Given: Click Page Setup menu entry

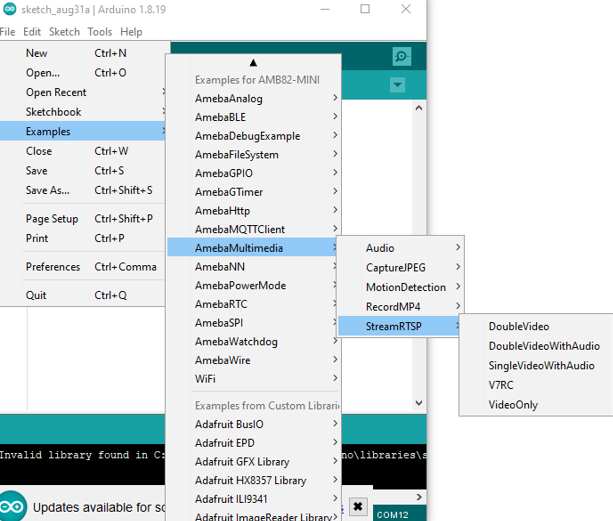Looking at the screenshot, I should click(52, 219).
